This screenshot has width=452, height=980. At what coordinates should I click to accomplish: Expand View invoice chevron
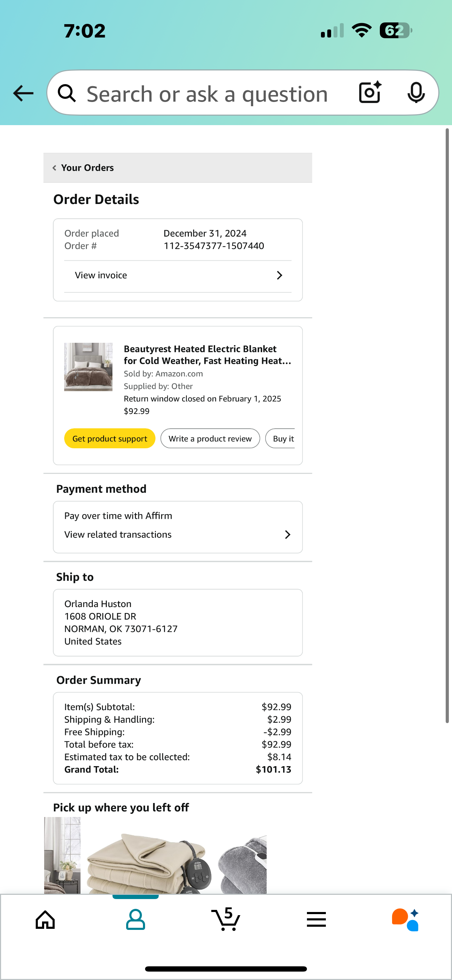[280, 275]
